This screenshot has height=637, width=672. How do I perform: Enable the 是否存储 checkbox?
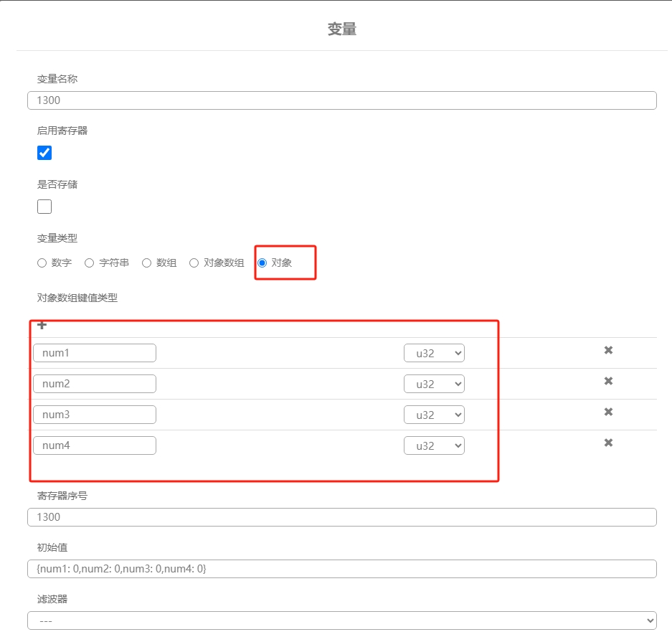click(44, 207)
